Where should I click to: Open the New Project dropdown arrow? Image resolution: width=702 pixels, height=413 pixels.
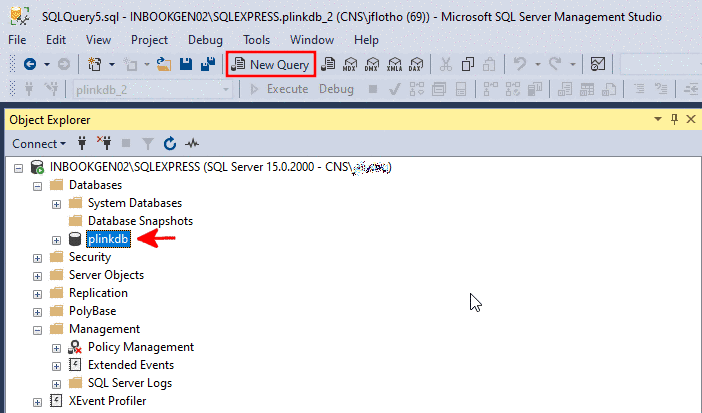point(112,65)
